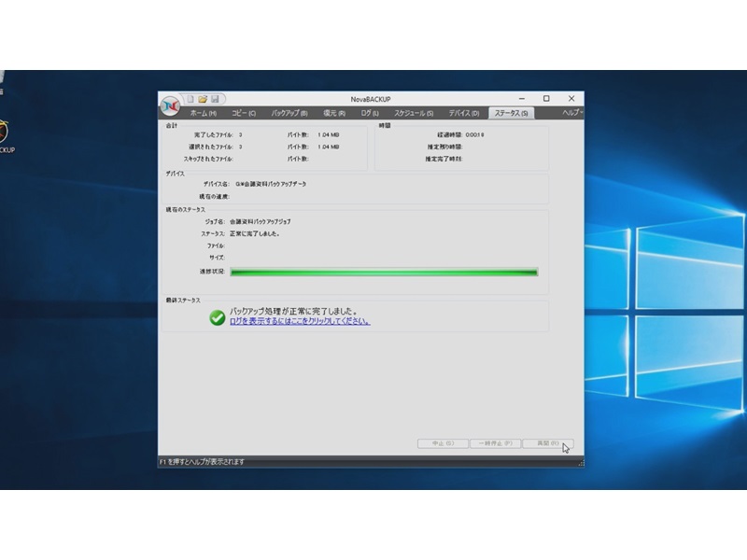Switch to the コピー (Copy) tab
Image resolution: width=747 pixels, height=560 pixels.
coord(244,113)
